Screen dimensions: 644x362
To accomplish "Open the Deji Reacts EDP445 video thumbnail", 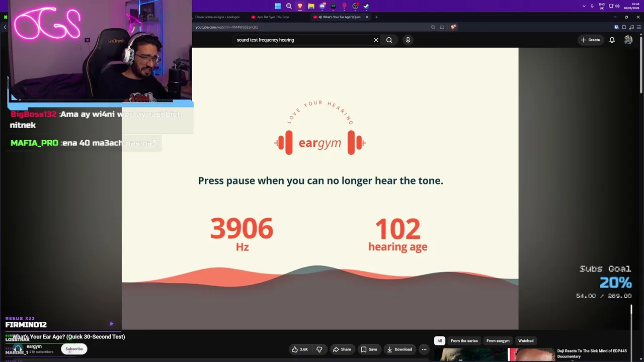I will pos(494,355).
